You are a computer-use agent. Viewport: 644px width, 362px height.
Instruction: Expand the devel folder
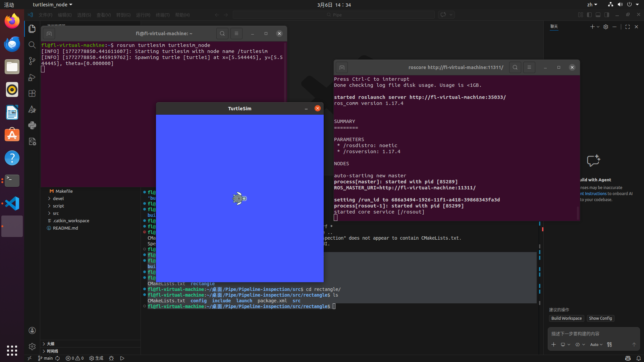pyautogui.click(x=58, y=198)
